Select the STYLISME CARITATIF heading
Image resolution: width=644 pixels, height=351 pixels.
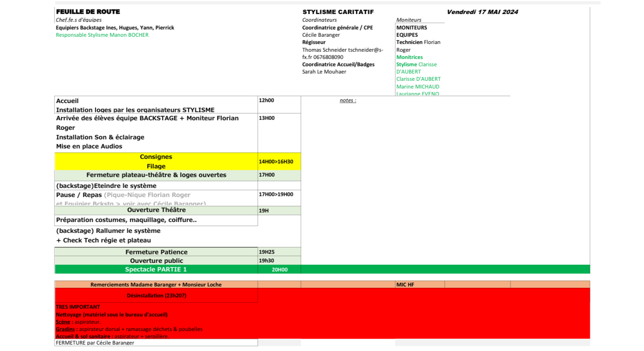[338, 12]
